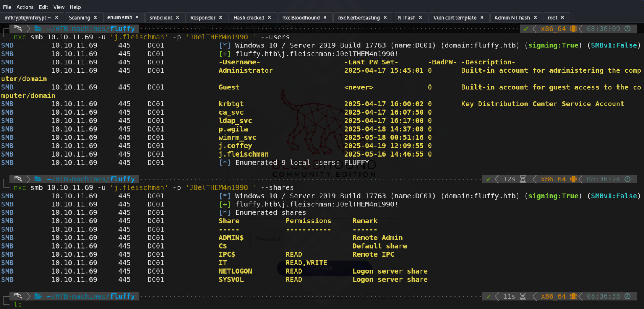
Task: Click the '--users' command flag
Action: [x=275, y=37]
